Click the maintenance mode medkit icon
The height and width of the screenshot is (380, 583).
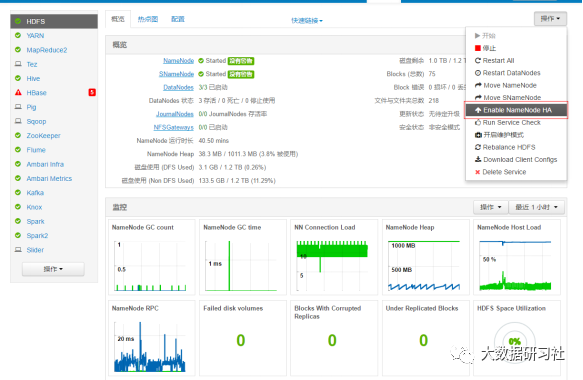[478, 135]
